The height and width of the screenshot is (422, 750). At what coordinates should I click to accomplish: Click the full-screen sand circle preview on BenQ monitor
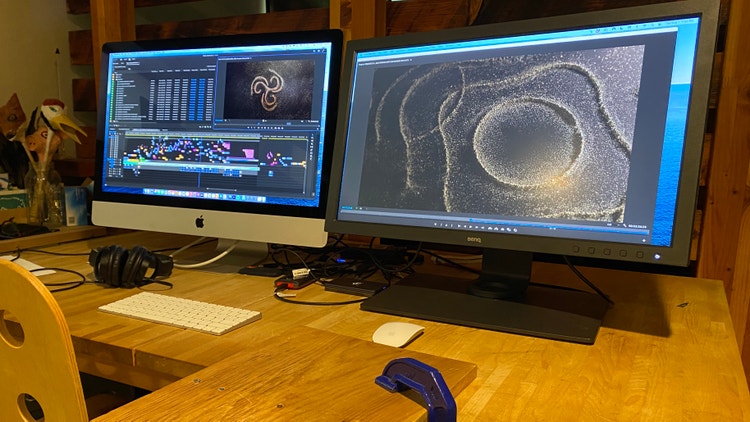501,135
